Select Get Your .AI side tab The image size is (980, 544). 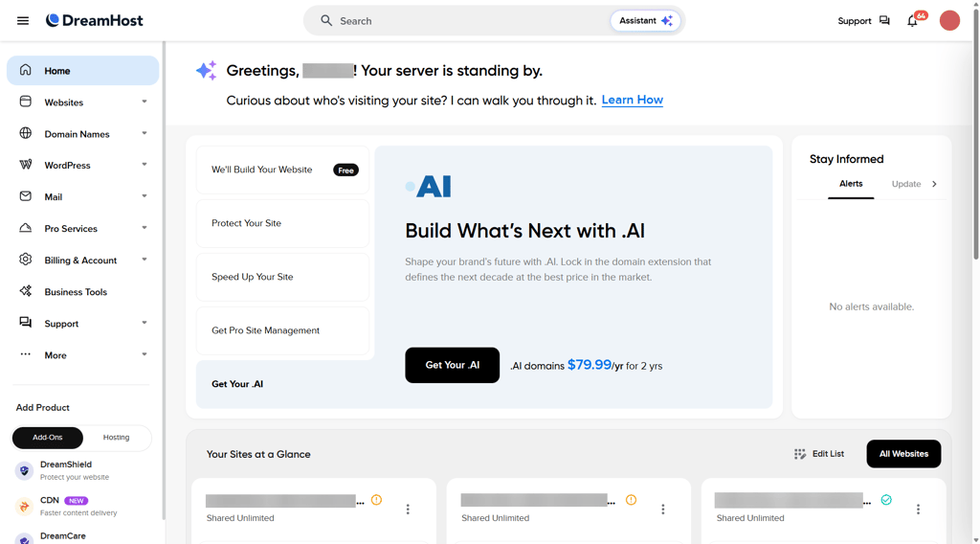coord(282,384)
